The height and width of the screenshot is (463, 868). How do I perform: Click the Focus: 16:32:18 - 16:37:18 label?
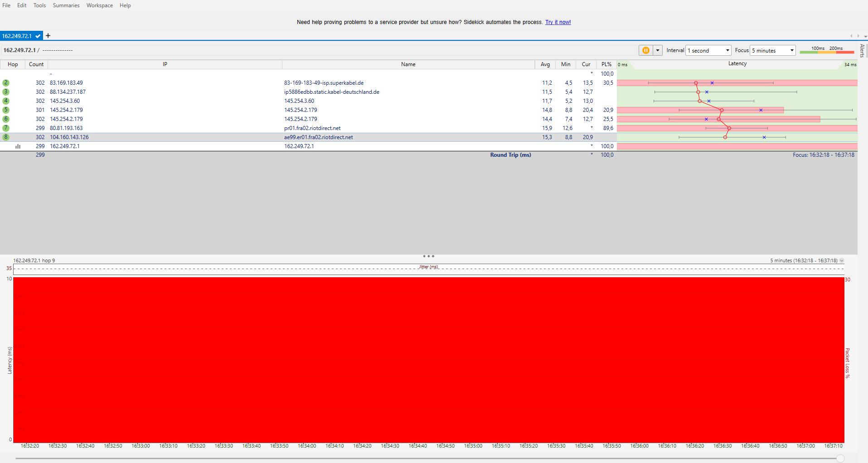click(x=824, y=155)
